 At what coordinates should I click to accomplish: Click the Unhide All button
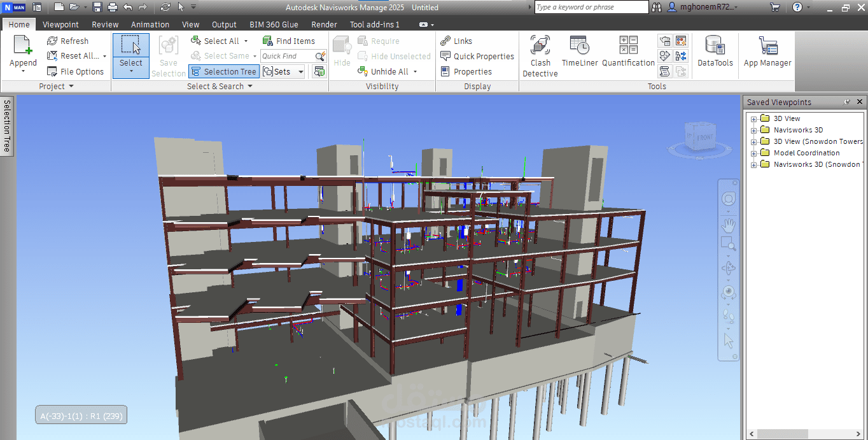point(382,71)
